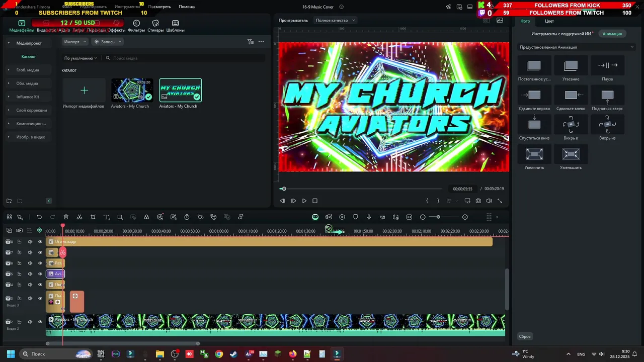Open the speed stopwatch tool
The image size is (644, 362).
point(187,217)
